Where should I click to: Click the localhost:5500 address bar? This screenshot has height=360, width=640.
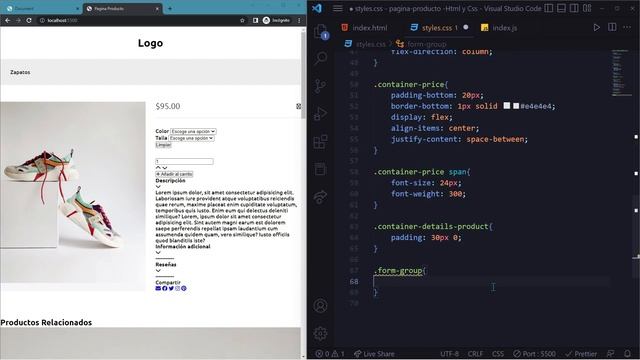coord(139,20)
